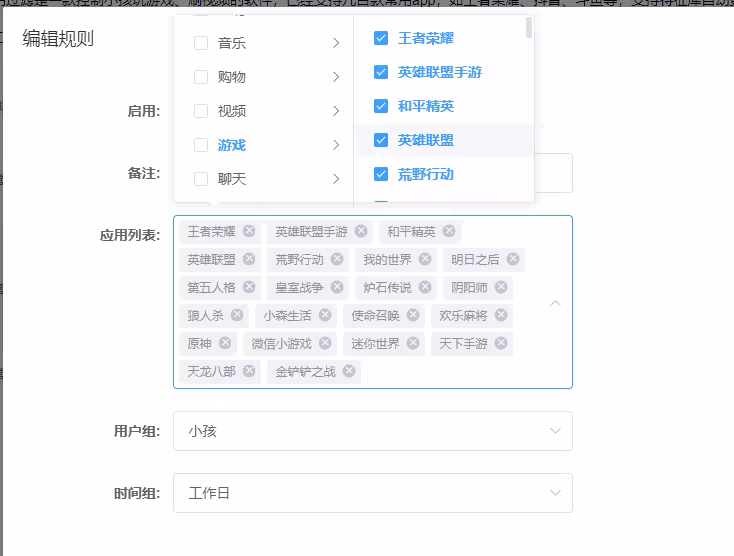Remove the 微信小游戏 tag
Viewport: 734px width, 556px height.
click(x=325, y=343)
